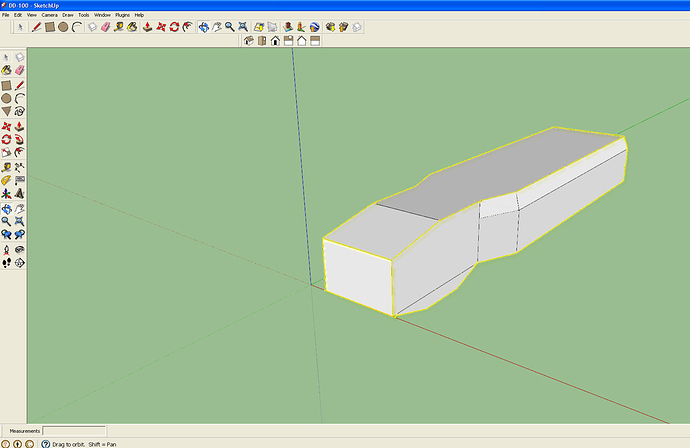690x448 pixels.
Task: Switch to the Front standard view
Action: [x=275, y=42]
